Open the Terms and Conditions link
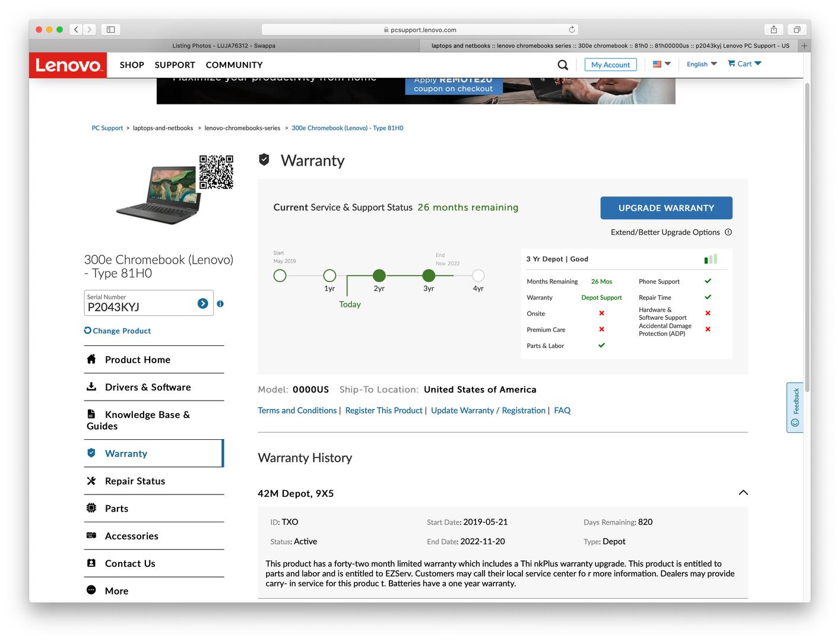Screen dimensions: 840x641 coord(297,410)
